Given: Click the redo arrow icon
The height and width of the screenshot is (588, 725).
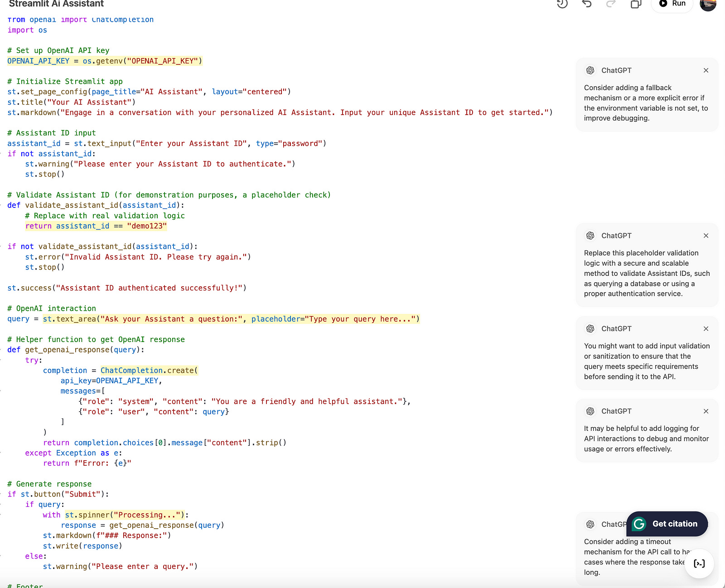Looking at the screenshot, I should (611, 4).
